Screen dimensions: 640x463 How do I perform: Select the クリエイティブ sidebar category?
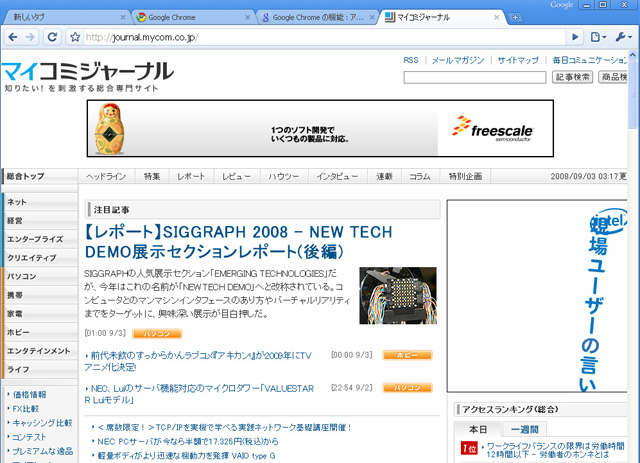click(40, 258)
